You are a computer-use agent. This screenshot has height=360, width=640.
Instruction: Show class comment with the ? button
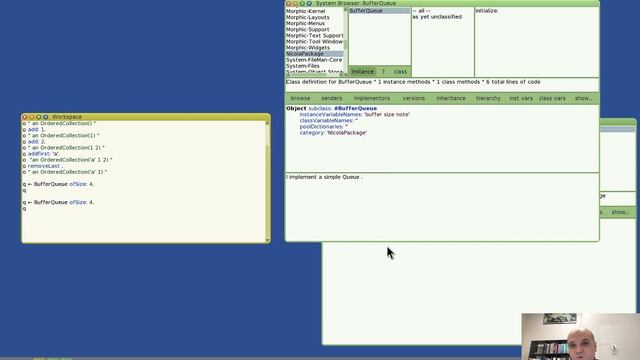383,71
